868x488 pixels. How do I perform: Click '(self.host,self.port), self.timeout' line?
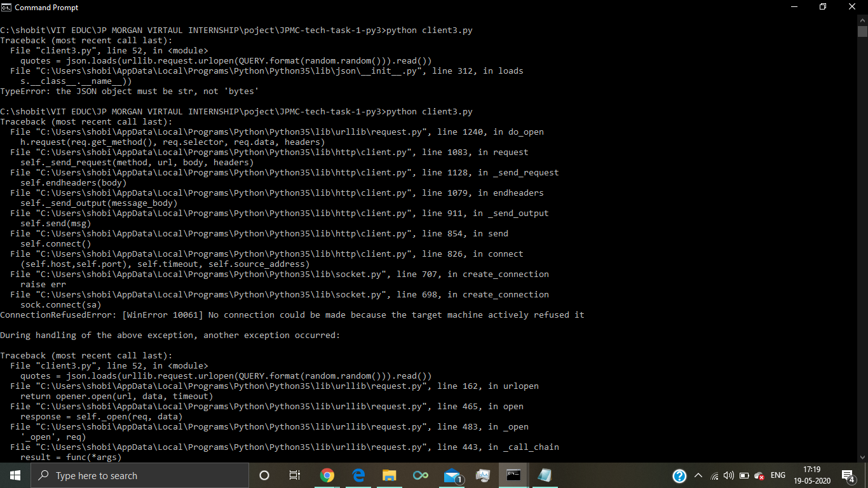click(x=165, y=264)
